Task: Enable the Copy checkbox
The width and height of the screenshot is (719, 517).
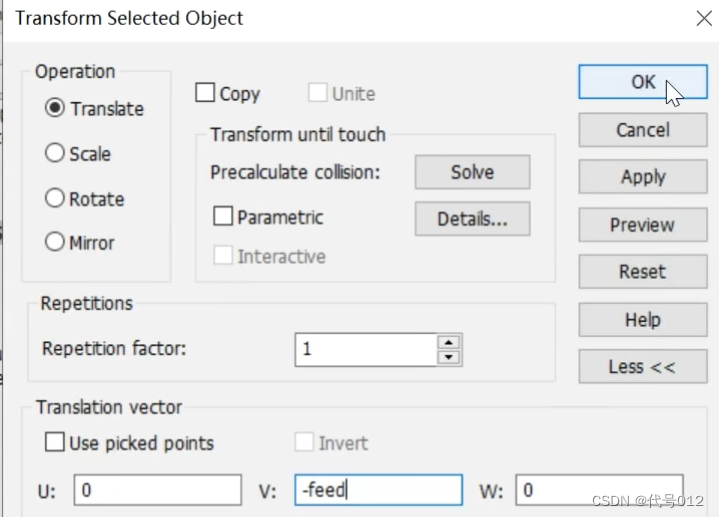Action: pyautogui.click(x=206, y=94)
